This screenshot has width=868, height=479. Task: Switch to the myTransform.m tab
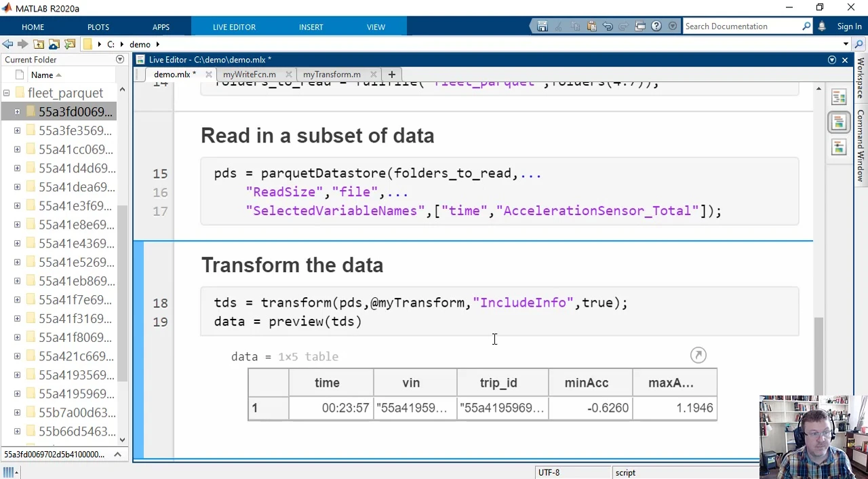pos(332,75)
